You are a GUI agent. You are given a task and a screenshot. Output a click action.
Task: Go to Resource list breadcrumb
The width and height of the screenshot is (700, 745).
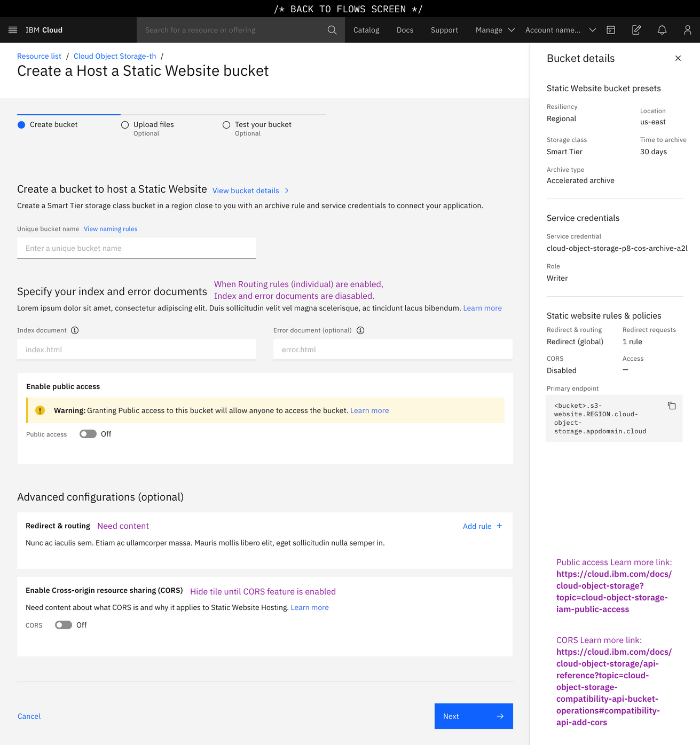click(39, 56)
